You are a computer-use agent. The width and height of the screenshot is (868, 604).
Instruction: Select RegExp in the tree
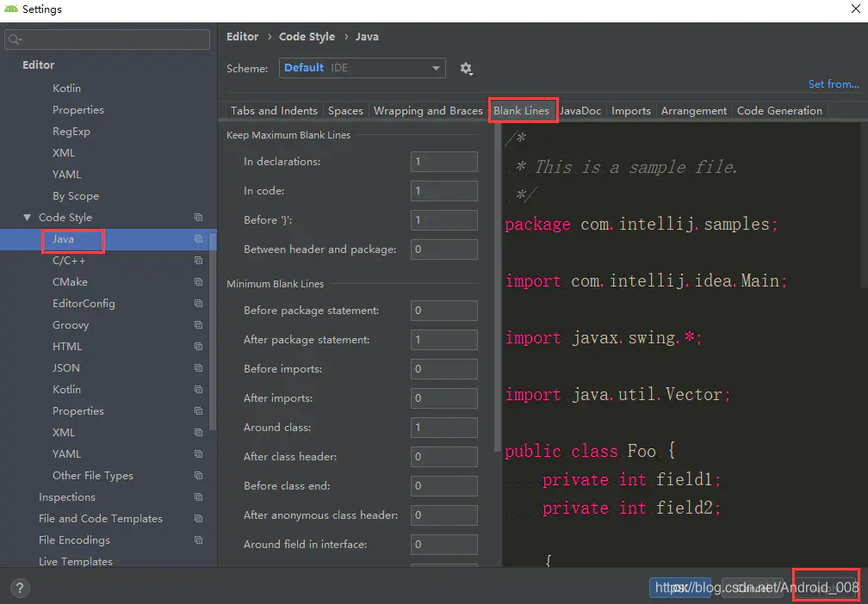tap(71, 132)
